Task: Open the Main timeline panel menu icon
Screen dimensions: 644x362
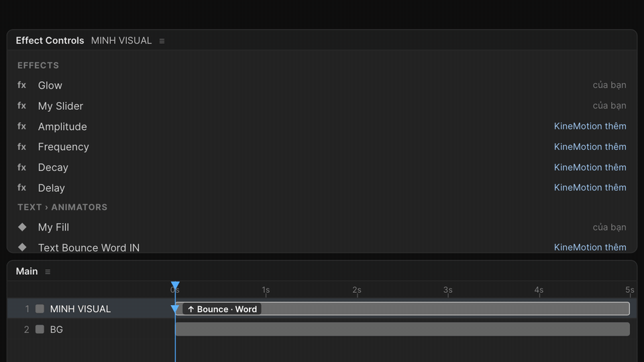Action: pyautogui.click(x=48, y=271)
